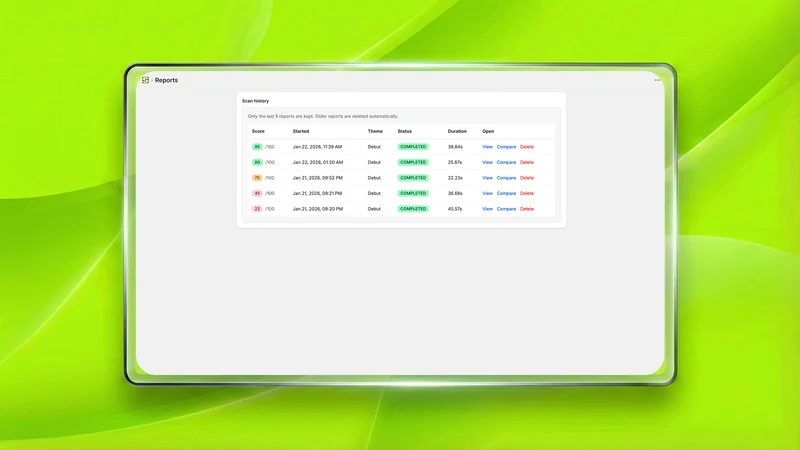Compare the report scored 45
Screen dimensions: 800x450
(x=506, y=193)
